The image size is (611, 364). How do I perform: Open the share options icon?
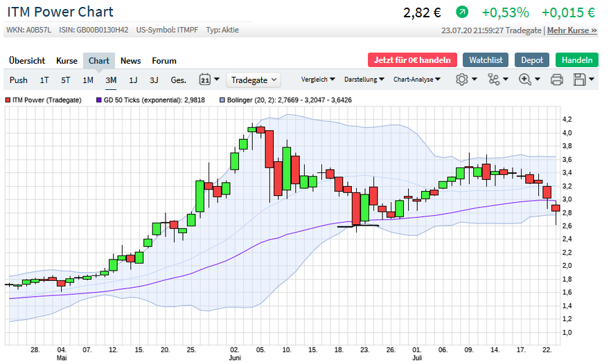497,80
